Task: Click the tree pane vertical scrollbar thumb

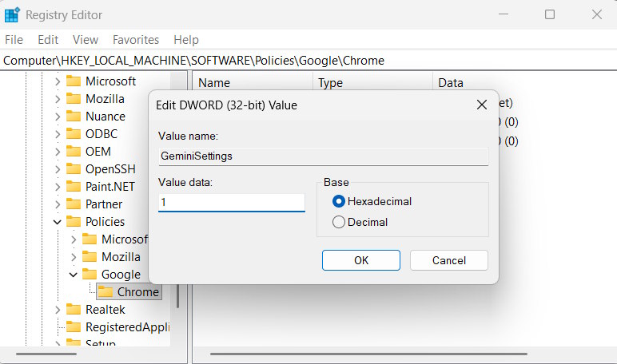Action: coord(178,295)
